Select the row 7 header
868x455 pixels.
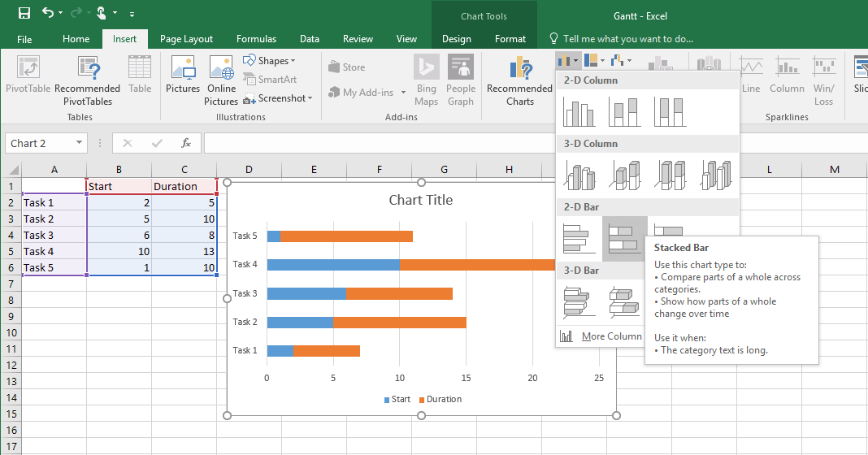coord(11,284)
